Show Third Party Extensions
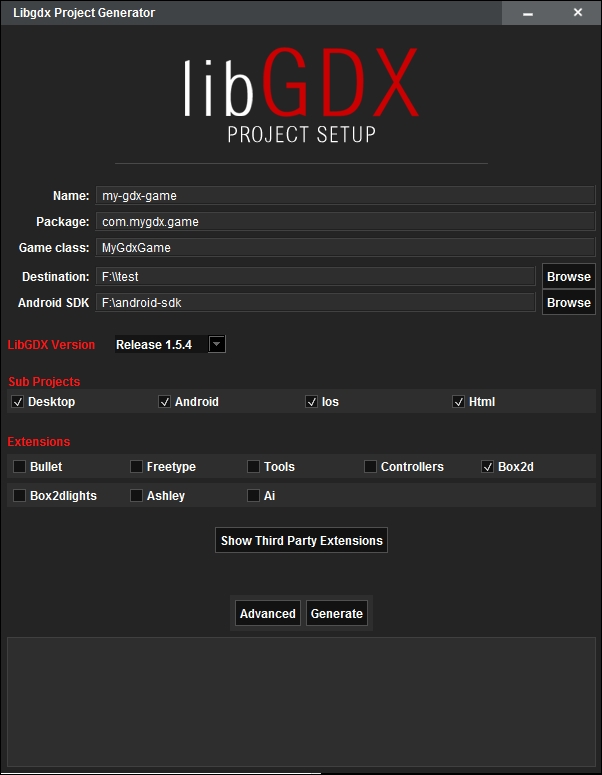The height and width of the screenshot is (775, 602). (x=301, y=540)
